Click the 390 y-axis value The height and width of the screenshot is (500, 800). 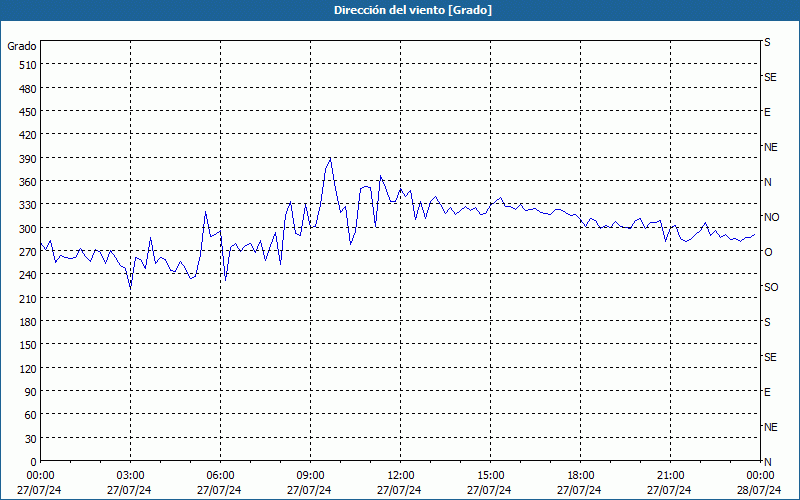(28, 159)
